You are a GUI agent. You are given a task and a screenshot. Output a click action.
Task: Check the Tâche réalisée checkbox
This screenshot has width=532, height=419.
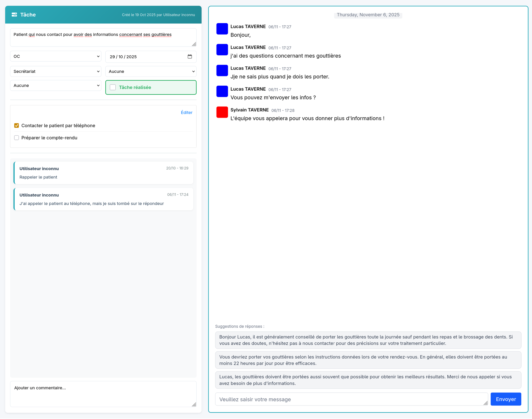(113, 87)
